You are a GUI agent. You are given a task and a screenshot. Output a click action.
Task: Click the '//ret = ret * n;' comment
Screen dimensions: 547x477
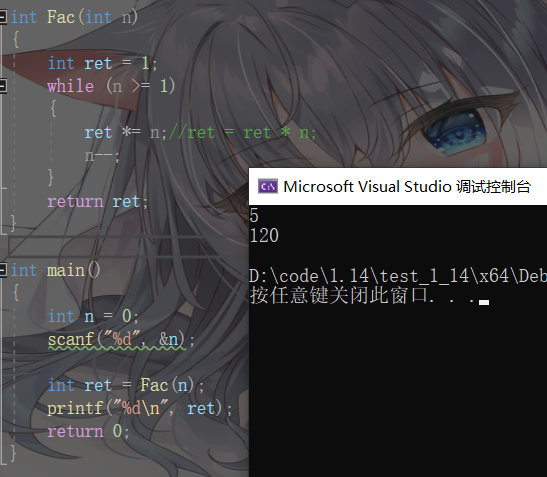pos(243,133)
